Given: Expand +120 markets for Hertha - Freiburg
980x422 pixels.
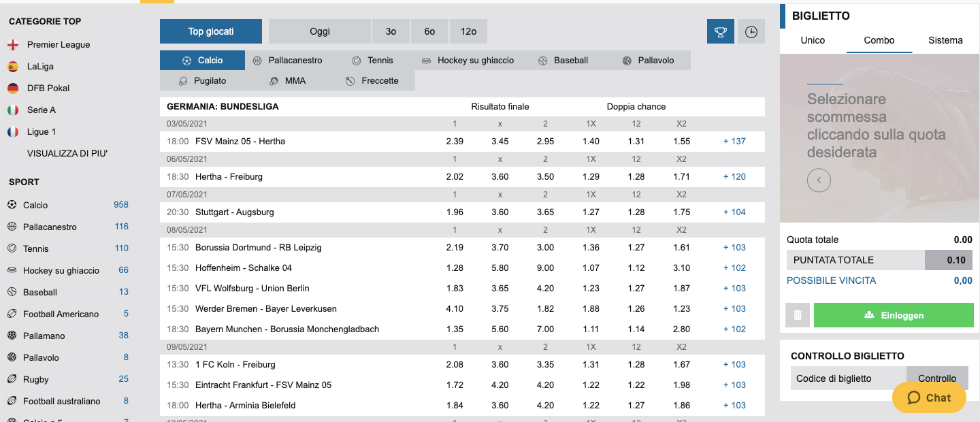Looking at the screenshot, I should pos(734,177).
